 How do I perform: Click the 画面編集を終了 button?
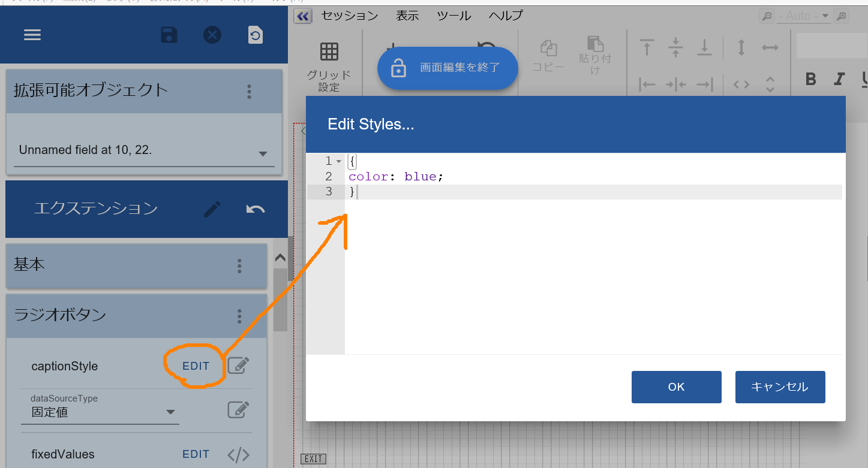447,68
